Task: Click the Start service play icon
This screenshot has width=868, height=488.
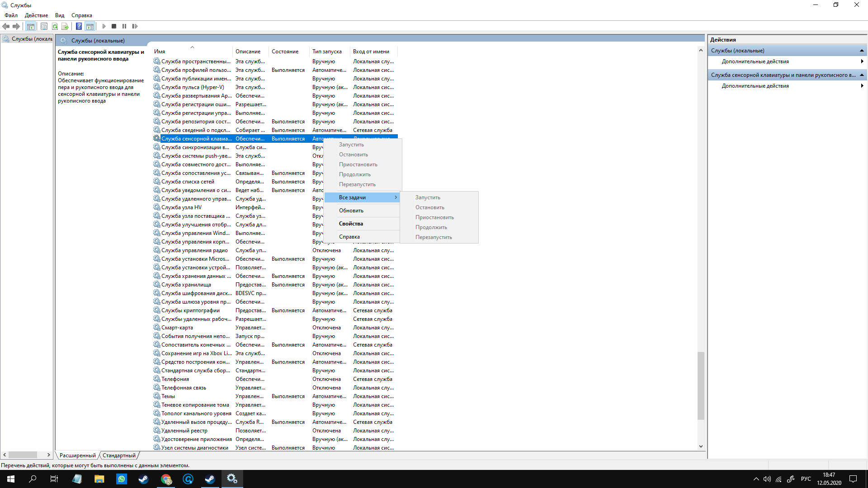Action: coord(104,26)
